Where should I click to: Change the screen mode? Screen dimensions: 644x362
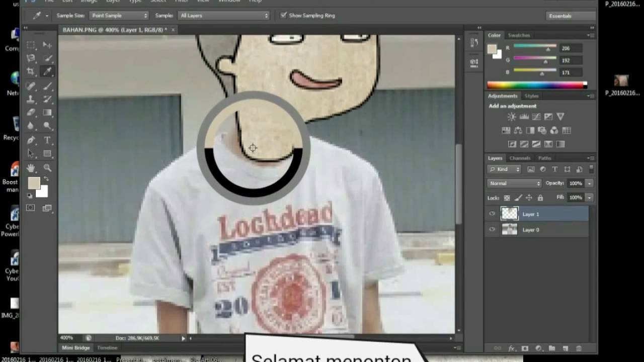(47, 208)
